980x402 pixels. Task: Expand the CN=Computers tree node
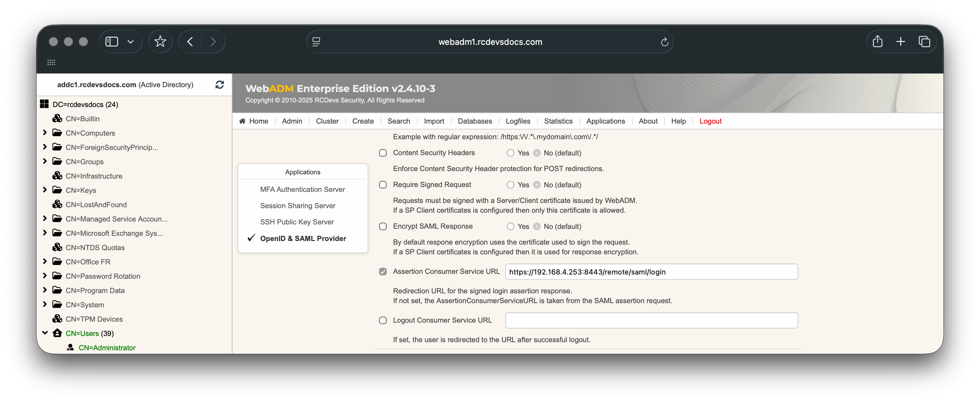point(45,133)
